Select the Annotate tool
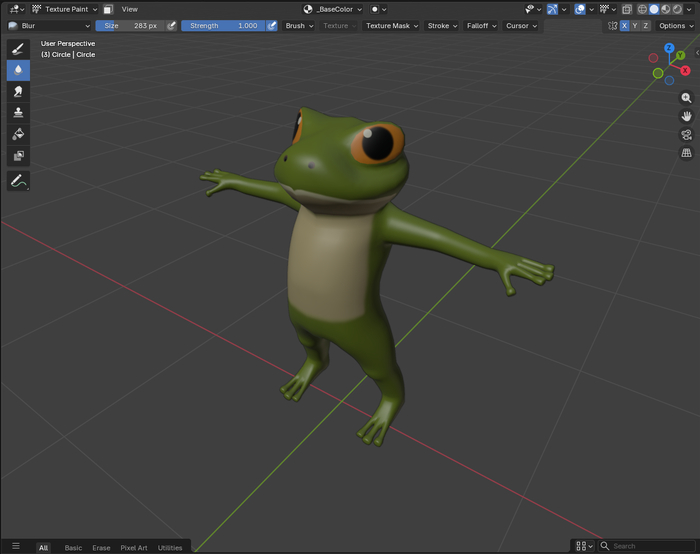This screenshot has width=700, height=554. click(x=18, y=181)
